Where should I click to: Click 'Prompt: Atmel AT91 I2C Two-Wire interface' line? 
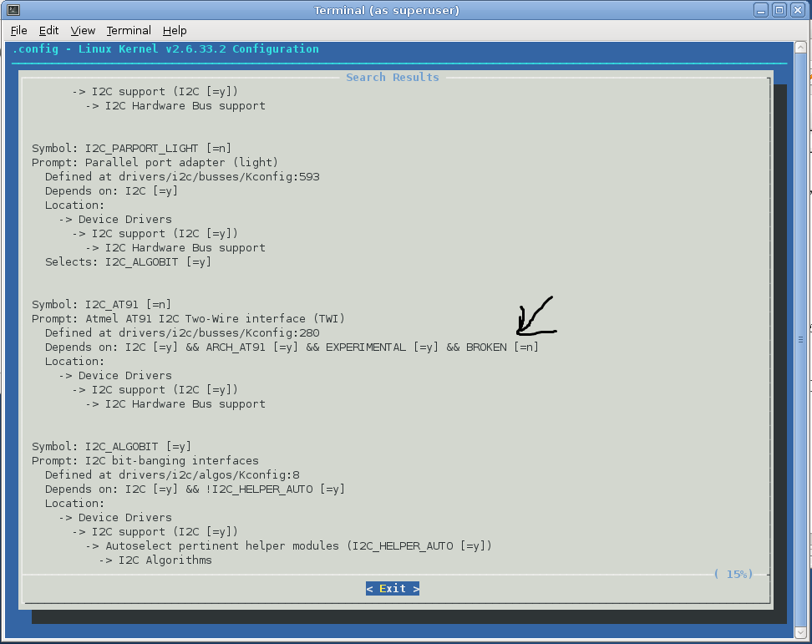pyautogui.click(x=188, y=319)
